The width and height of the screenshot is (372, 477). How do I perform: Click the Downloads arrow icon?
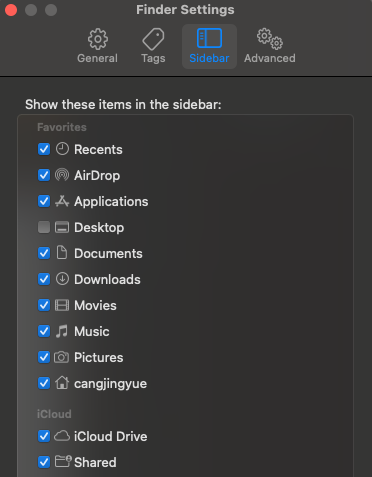(x=62, y=279)
